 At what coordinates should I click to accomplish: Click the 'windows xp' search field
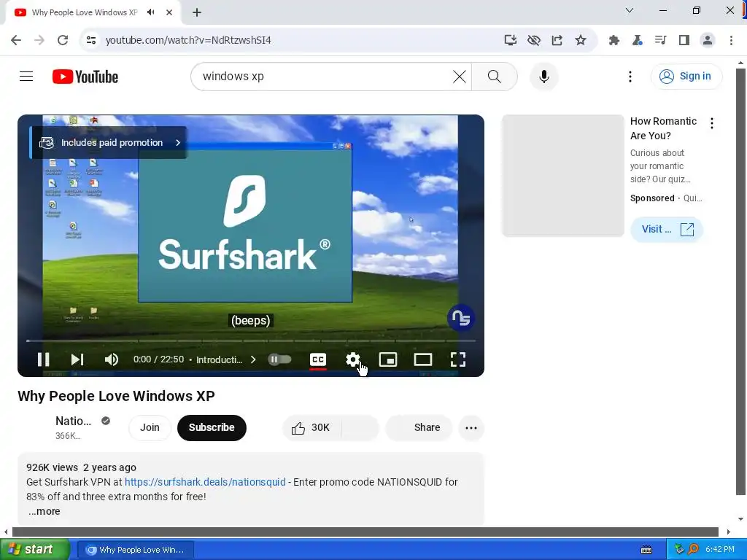pyautogui.click(x=324, y=76)
